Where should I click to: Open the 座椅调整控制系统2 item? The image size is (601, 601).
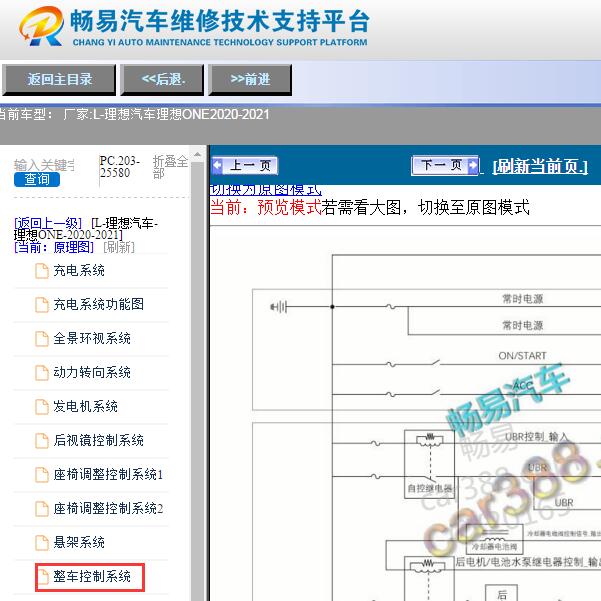108,508
